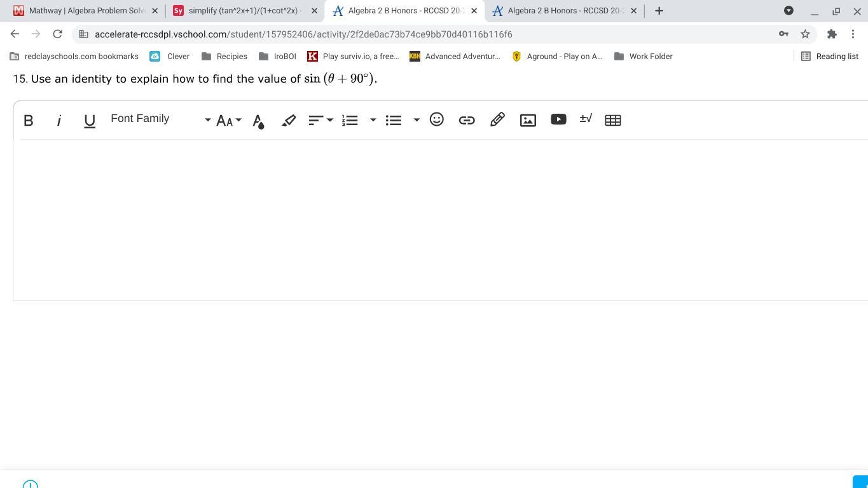Open the math equation editor
This screenshot has height=488, width=868.
click(586, 119)
